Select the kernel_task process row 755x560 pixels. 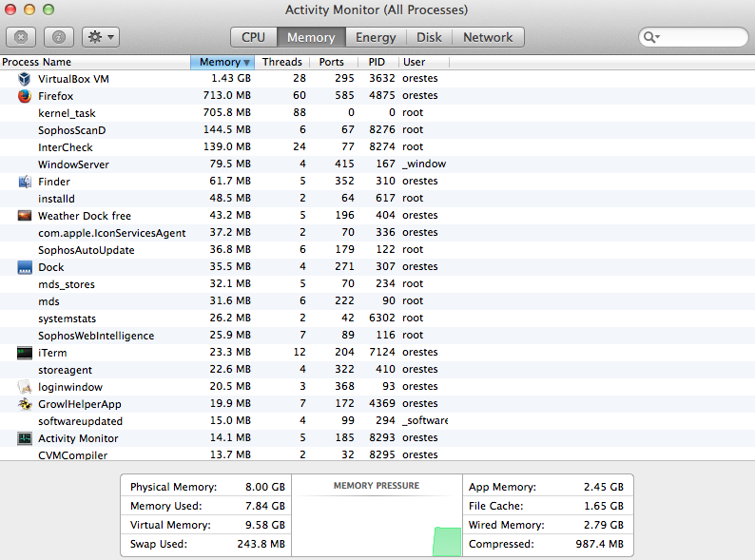click(377, 113)
